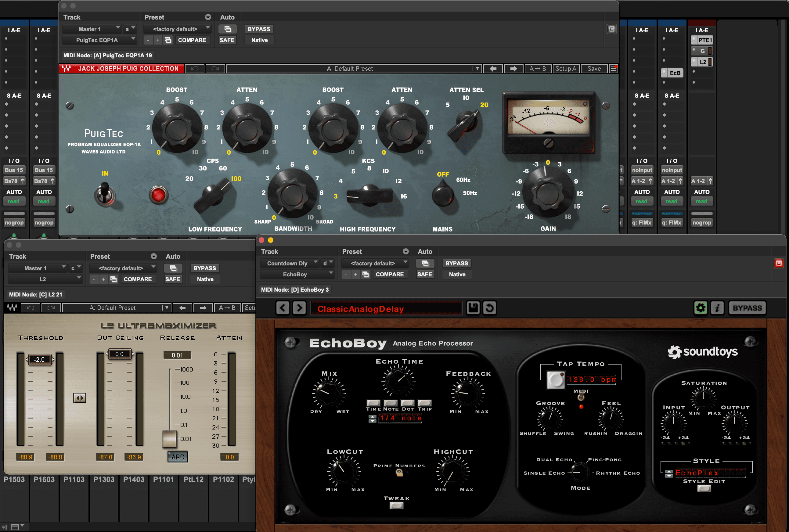Click COMPARE in the EchoBoy header

point(390,274)
